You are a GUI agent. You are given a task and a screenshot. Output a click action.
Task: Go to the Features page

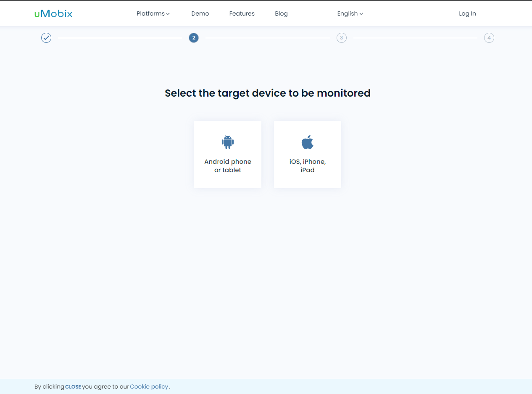242,13
